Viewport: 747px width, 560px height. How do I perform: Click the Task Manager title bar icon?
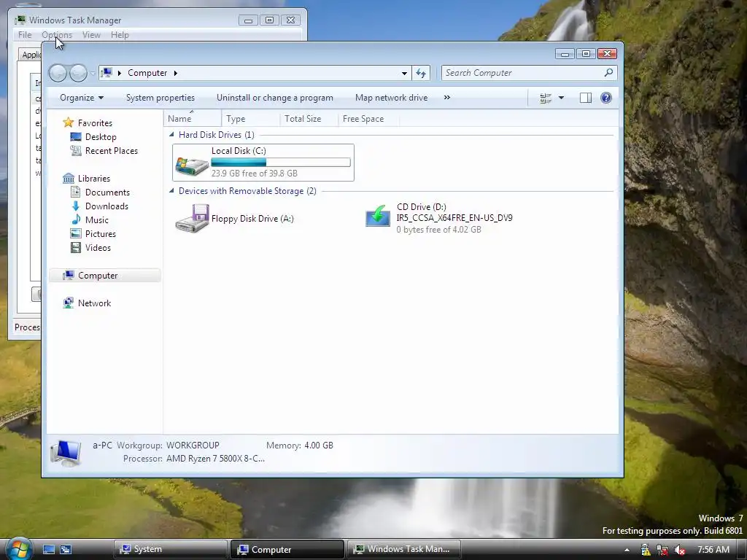20,20
